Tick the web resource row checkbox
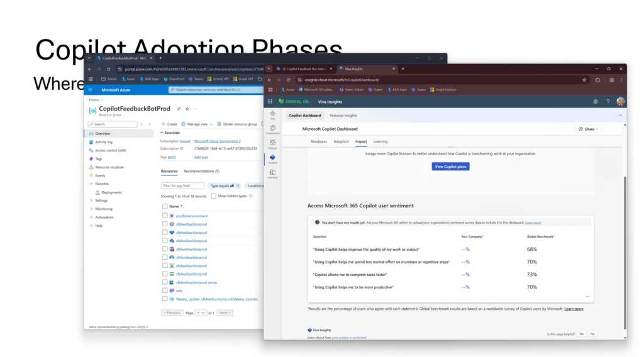The height and width of the screenshot is (357, 644). click(165, 290)
